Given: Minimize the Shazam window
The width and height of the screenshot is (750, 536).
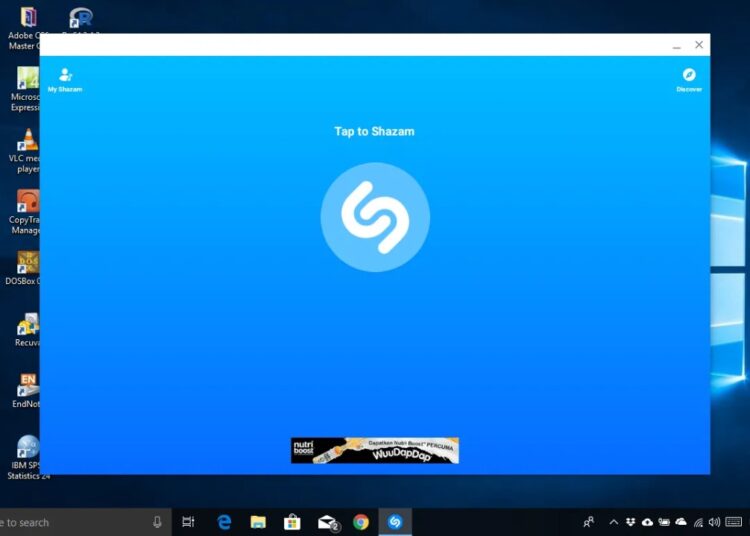Looking at the screenshot, I should point(676,45).
